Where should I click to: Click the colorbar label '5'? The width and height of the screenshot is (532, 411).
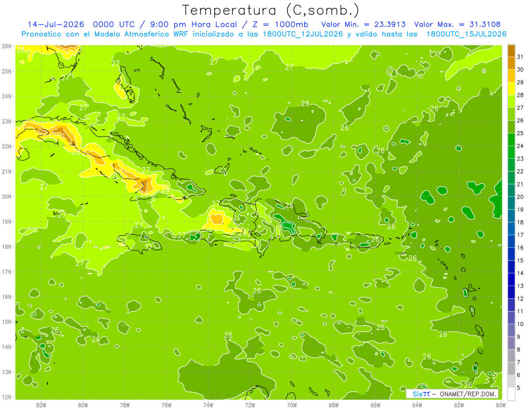[519, 388]
